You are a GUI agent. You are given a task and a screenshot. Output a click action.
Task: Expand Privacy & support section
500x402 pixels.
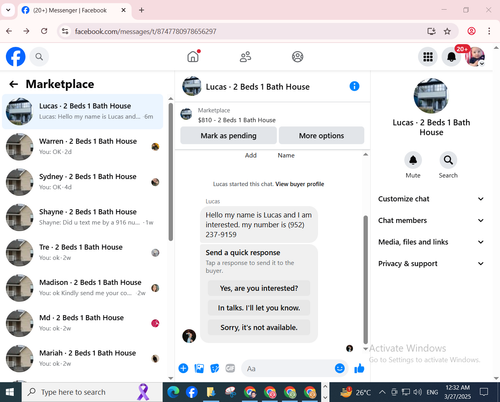pos(431,264)
